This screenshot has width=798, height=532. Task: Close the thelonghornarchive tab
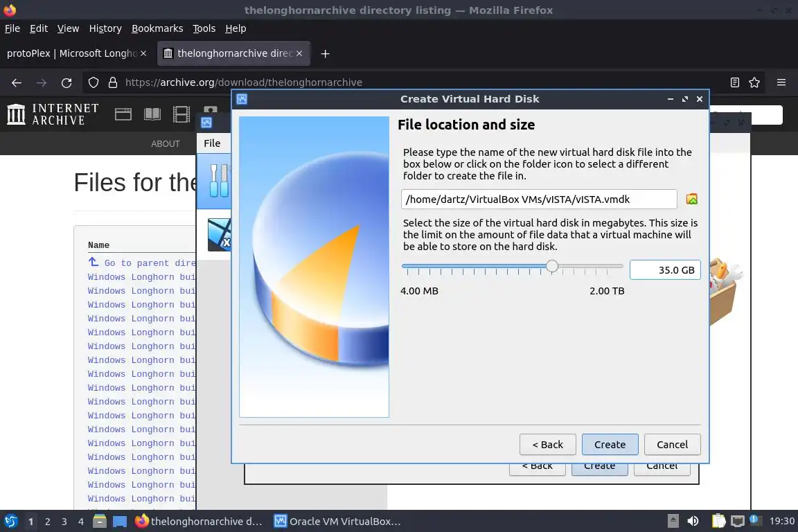[x=299, y=53]
